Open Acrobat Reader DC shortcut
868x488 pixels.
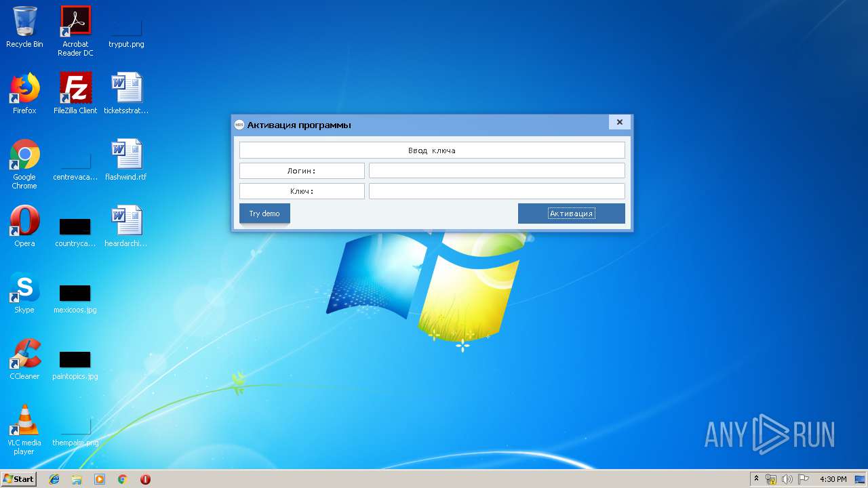click(x=75, y=31)
